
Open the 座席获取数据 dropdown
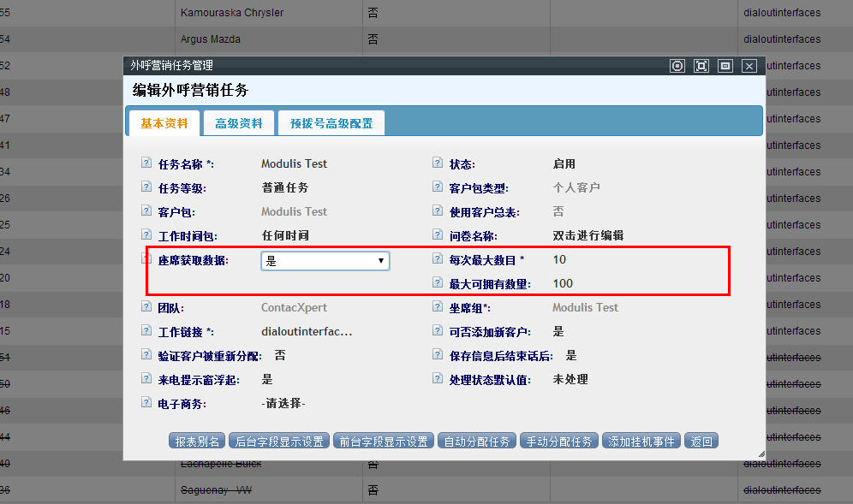point(325,261)
